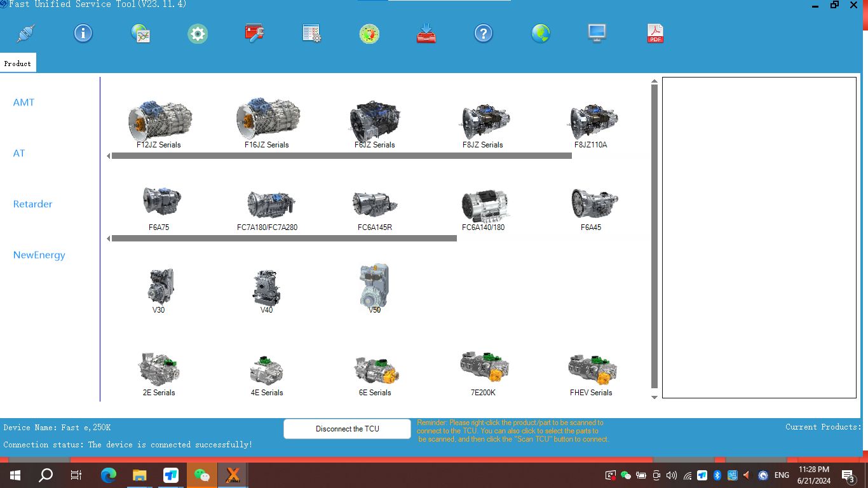The height and width of the screenshot is (488, 868).
Task: Open the help question mark icon
Action: [483, 33]
